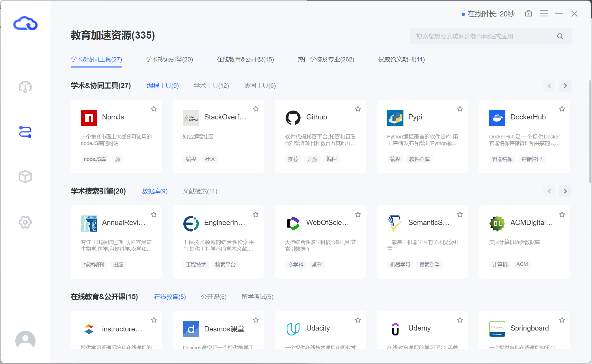
Task: Click the search magnifier icon
Action: [x=560, y=36]
